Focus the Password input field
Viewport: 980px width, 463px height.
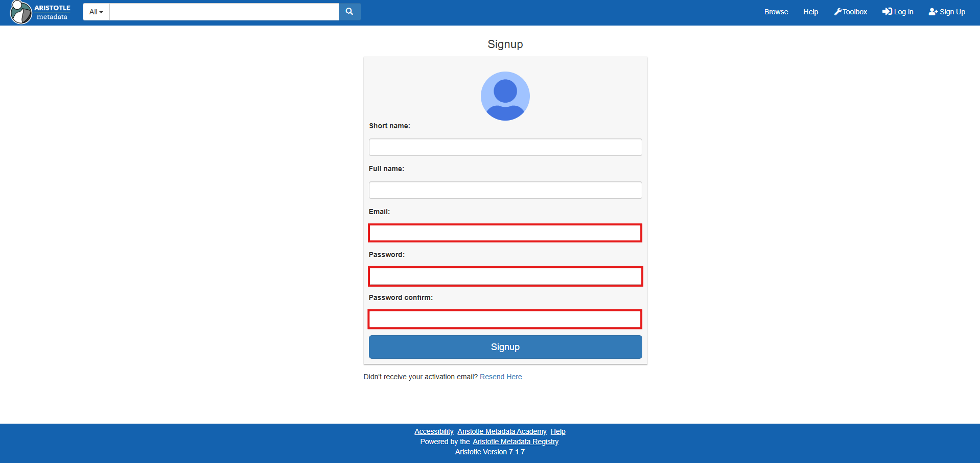505,276
